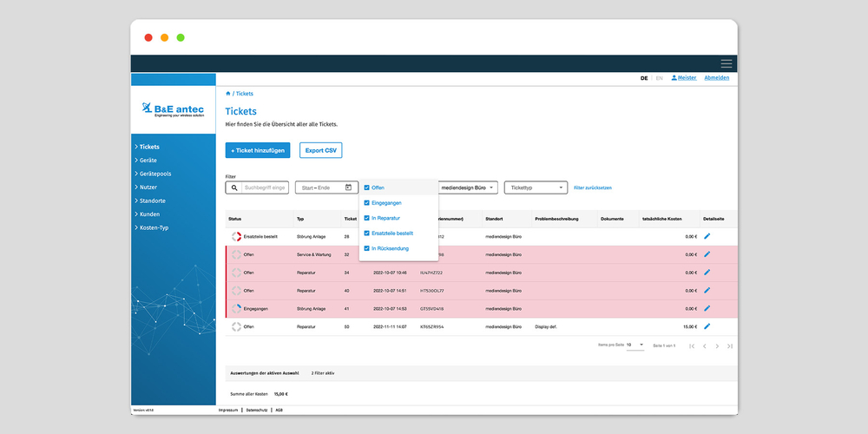Click the Ticket hinzufügen button
This screenshot has width=868, height=434.
[258, 150]
